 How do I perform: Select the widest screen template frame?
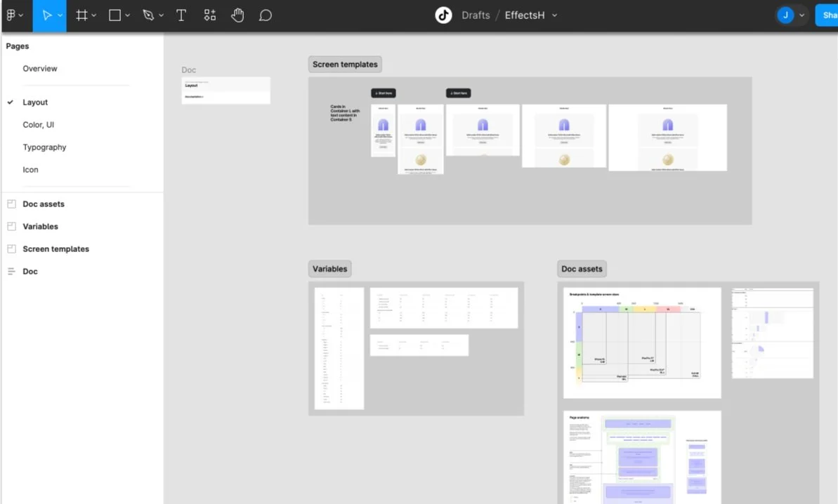pyautogui.click(x=667, y=138)
